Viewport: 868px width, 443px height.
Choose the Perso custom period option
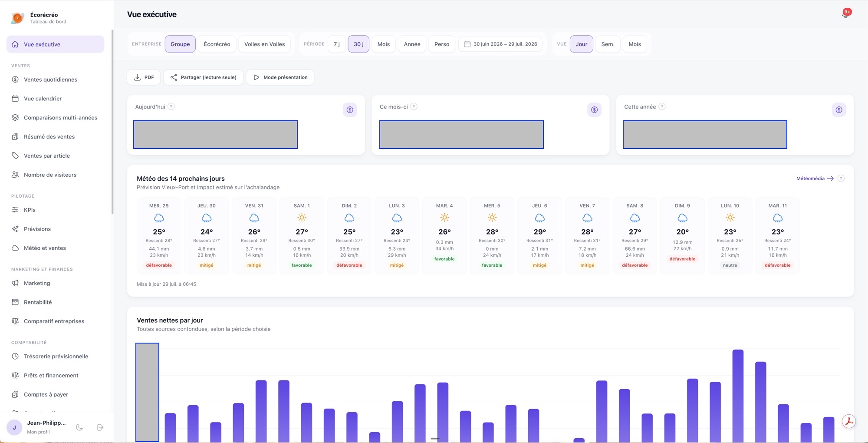442,44
